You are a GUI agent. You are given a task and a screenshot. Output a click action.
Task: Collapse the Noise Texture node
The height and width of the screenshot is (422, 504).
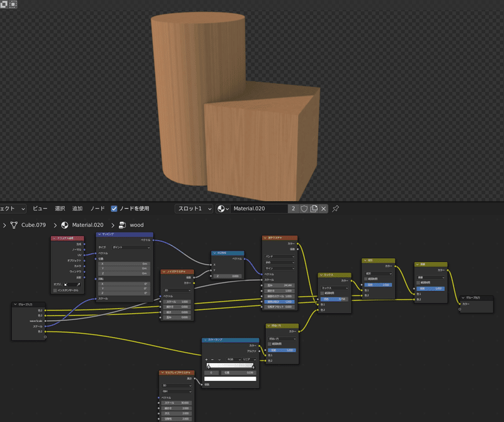coord(164,271)
